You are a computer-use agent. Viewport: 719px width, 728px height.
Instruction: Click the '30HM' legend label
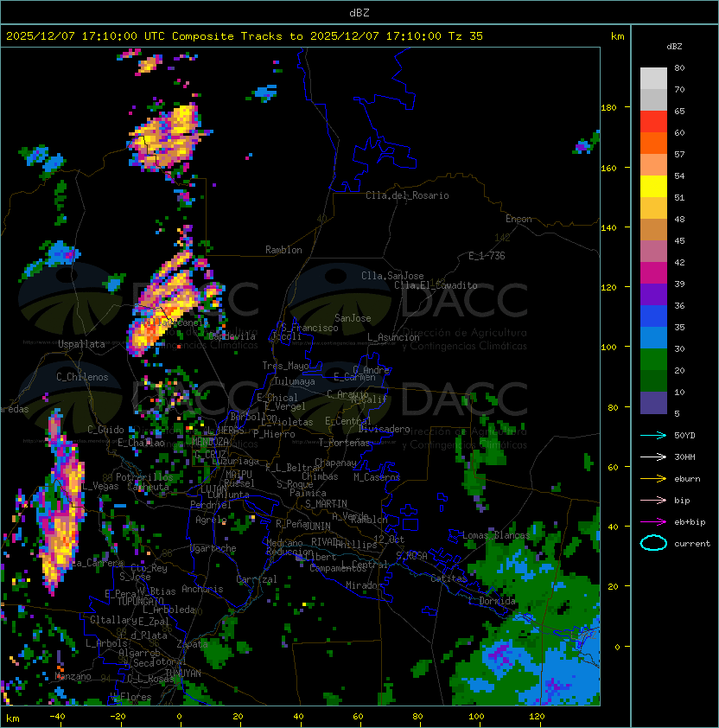(x=684, y=457)
